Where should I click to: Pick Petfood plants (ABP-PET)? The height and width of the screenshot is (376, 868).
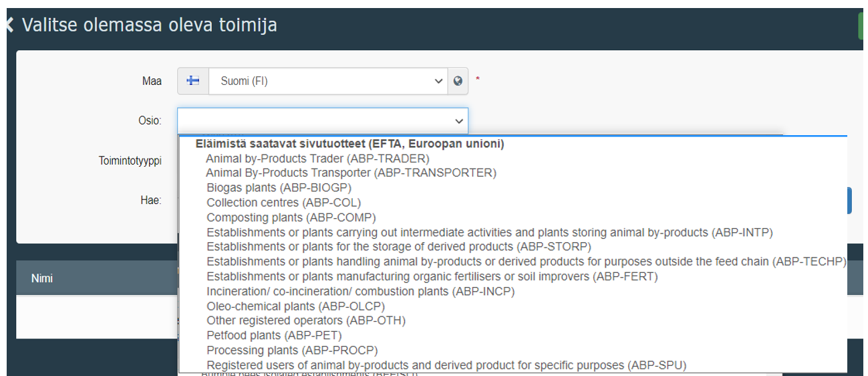(x=274, y=335)
